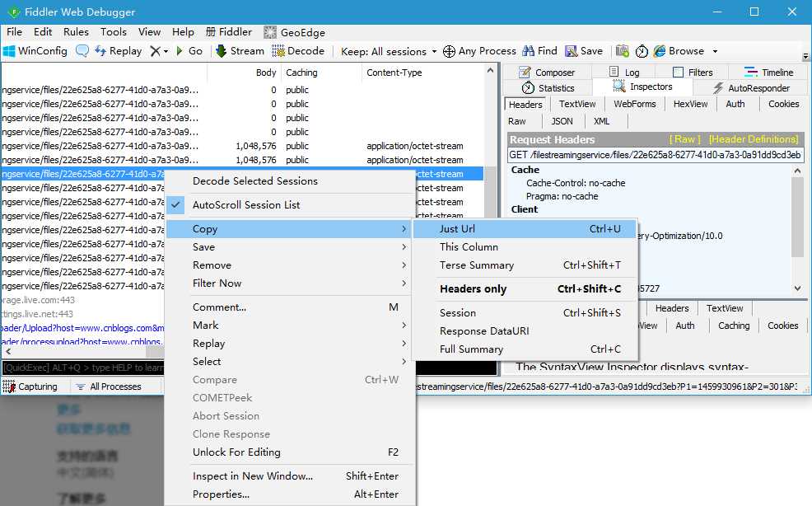This screenshot has height=506, width=812.
Task: Click the Save floppy disk icon
Action: coord(571,51)
